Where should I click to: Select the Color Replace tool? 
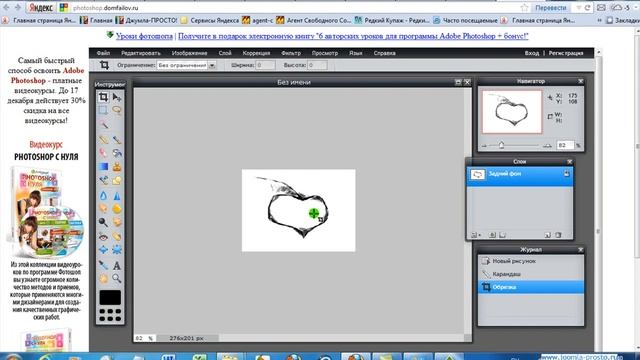[x=103, y=180]
